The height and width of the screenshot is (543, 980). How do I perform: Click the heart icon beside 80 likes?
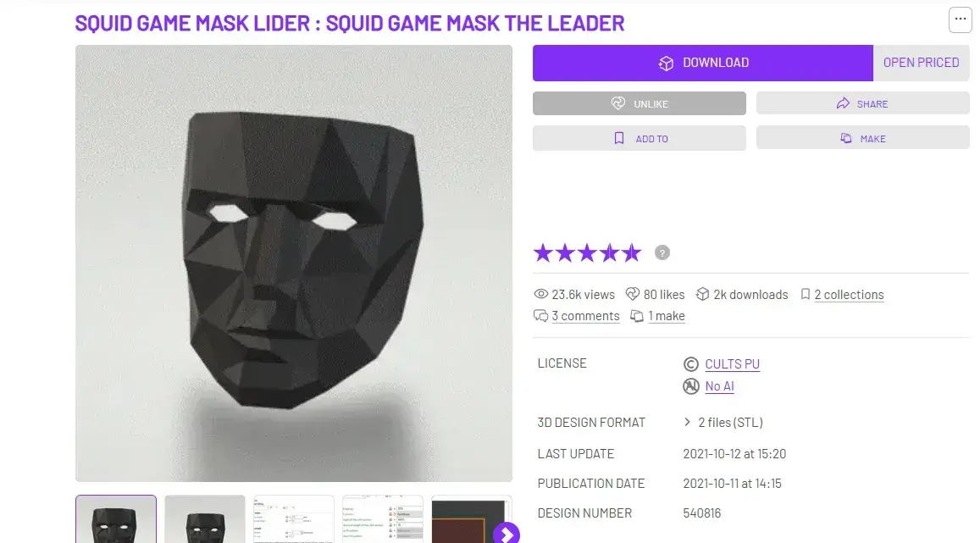633,294
